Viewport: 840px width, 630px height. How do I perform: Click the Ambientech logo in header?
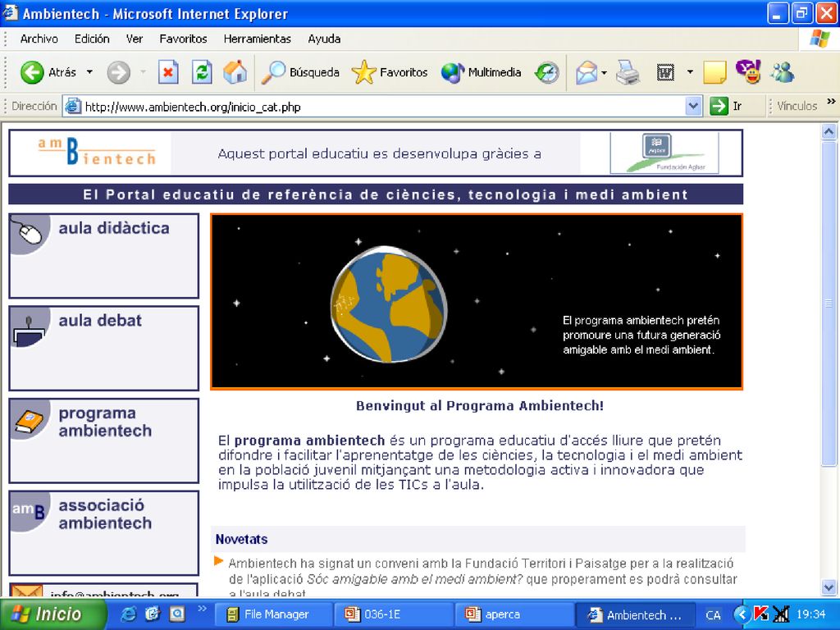97,152
